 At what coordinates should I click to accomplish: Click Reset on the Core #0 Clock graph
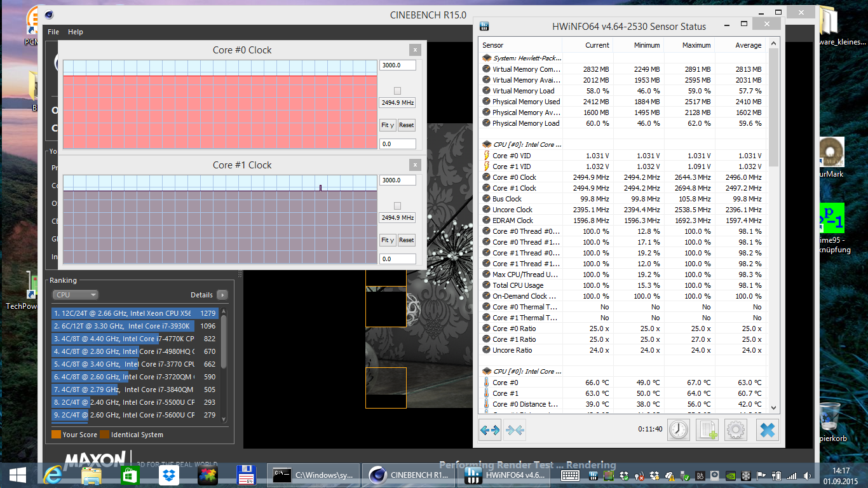(x=407, y=125)
